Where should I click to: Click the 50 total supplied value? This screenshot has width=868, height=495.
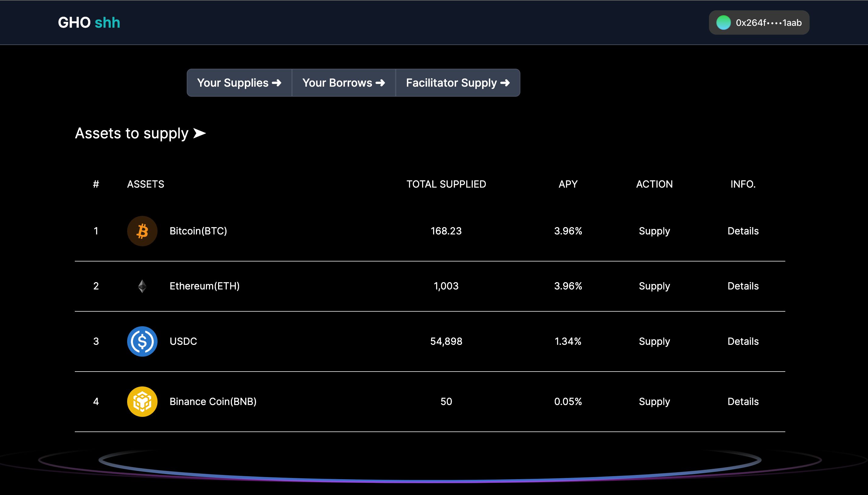pyautogui.click(x=446, y=402)
